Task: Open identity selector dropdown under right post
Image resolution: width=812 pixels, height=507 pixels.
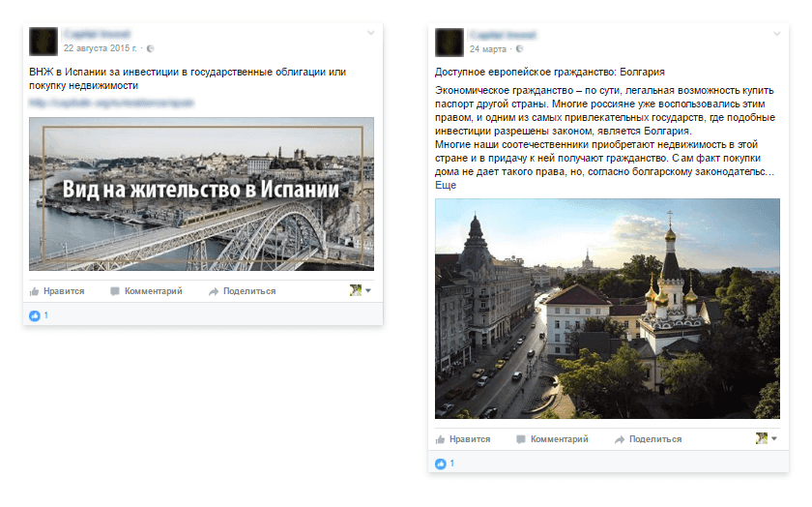Action: click(x=767, y=438)
